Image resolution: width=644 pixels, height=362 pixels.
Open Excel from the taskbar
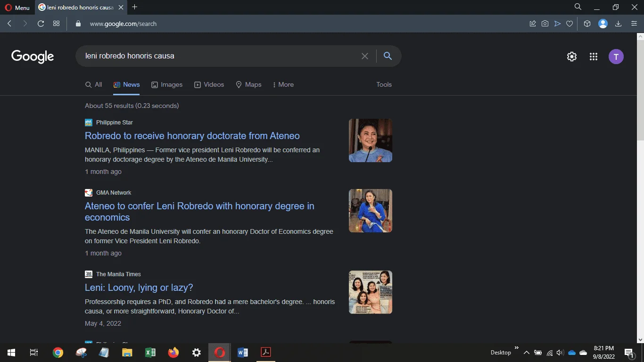point(150,352)
